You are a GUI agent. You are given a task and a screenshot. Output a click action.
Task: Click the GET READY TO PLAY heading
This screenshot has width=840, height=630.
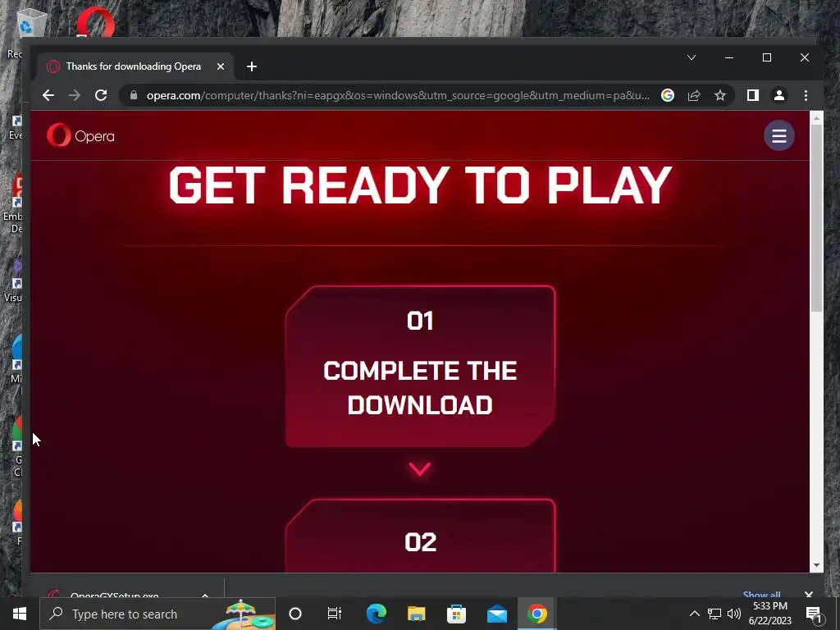tap(420, 185)
